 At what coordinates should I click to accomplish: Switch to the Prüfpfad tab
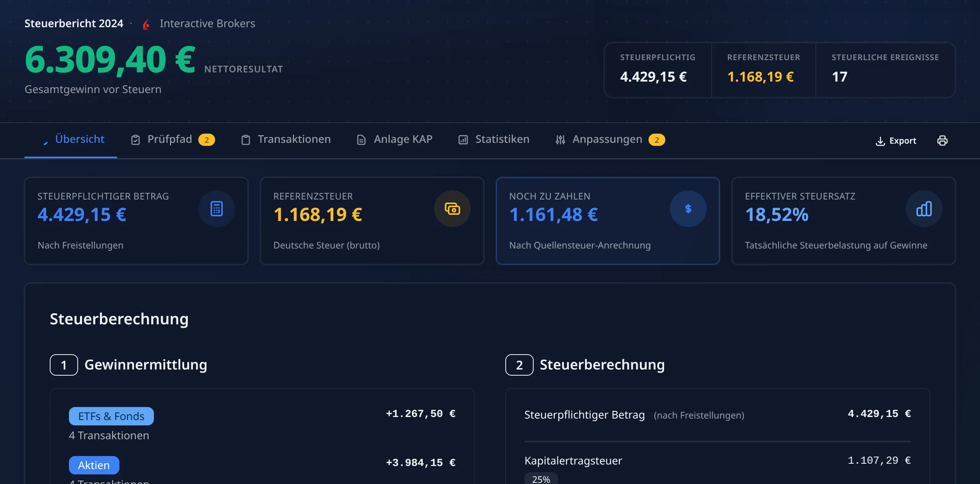[173, 139]
